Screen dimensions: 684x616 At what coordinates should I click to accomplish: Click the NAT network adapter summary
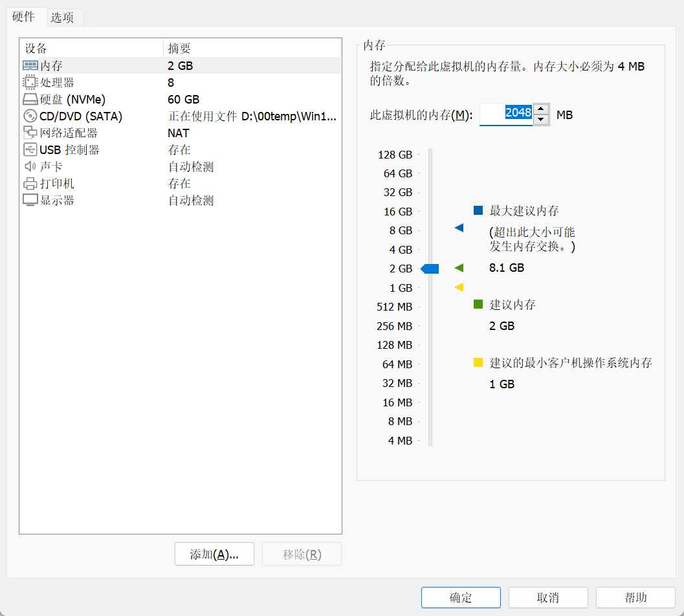(179, 133)
